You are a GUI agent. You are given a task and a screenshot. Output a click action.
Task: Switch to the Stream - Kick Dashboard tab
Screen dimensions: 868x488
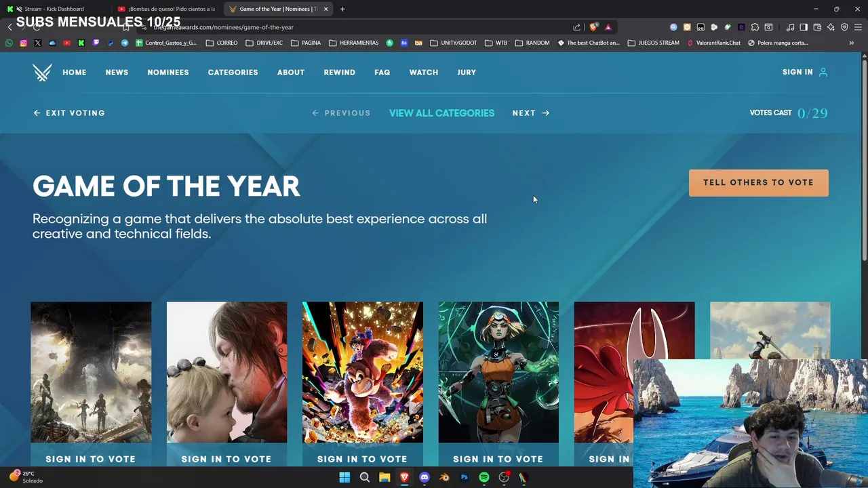click(x=54, y=9)
